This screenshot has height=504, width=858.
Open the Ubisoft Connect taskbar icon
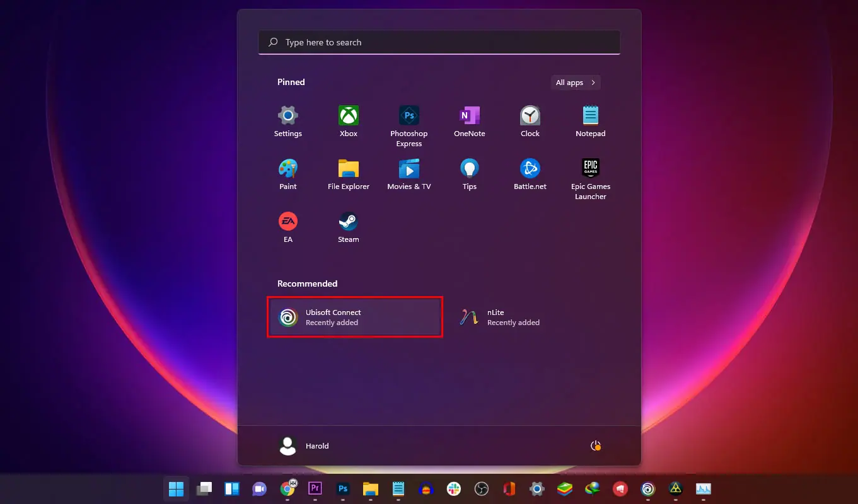pyautogui.click(x=648, y=488)
